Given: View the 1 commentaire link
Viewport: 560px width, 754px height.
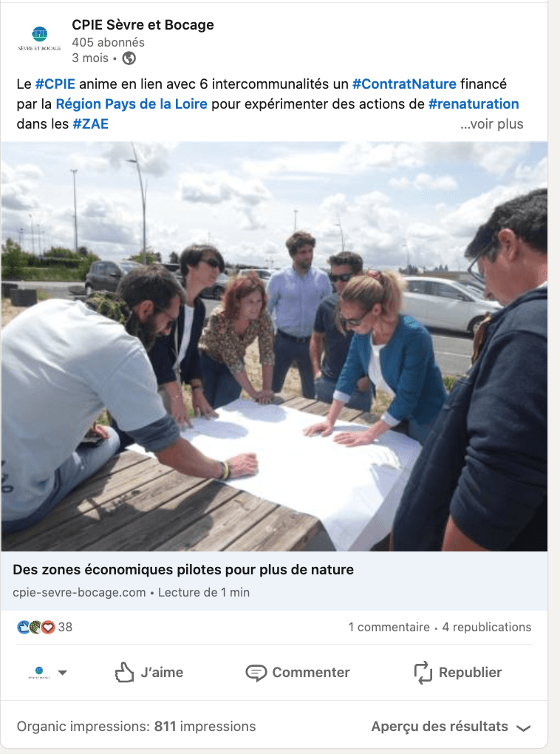Looking at the screenshot, I should pyautogui.click(x=389, y=627).
